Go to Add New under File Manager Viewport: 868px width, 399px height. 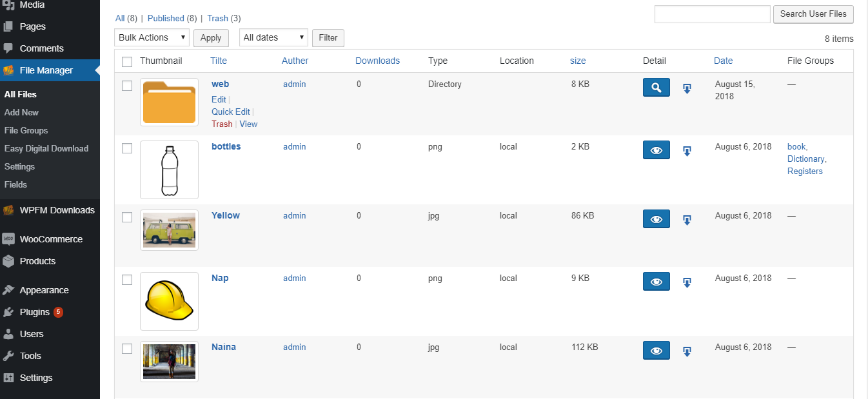tap(21, 112)
